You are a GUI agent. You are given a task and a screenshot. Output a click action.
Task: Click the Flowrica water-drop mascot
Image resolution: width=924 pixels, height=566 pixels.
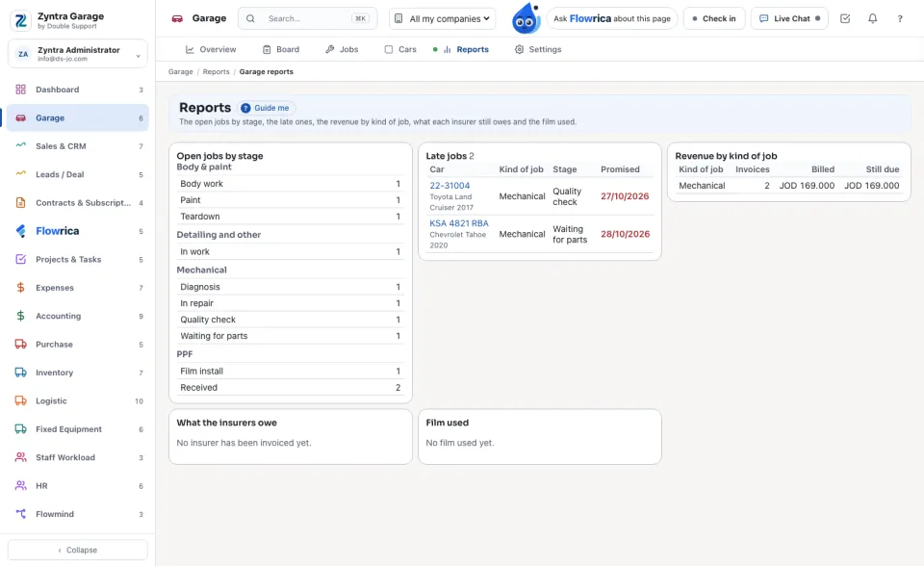point(526,18)
